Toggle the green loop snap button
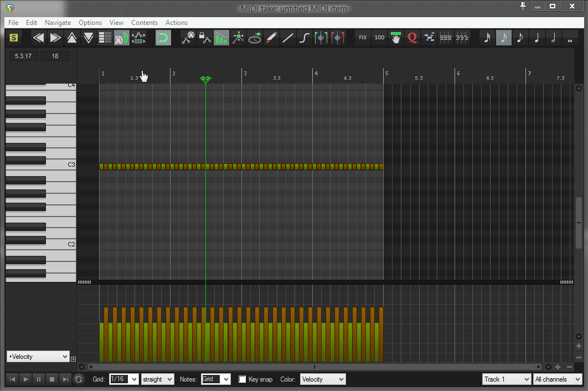 click(163, 38)
